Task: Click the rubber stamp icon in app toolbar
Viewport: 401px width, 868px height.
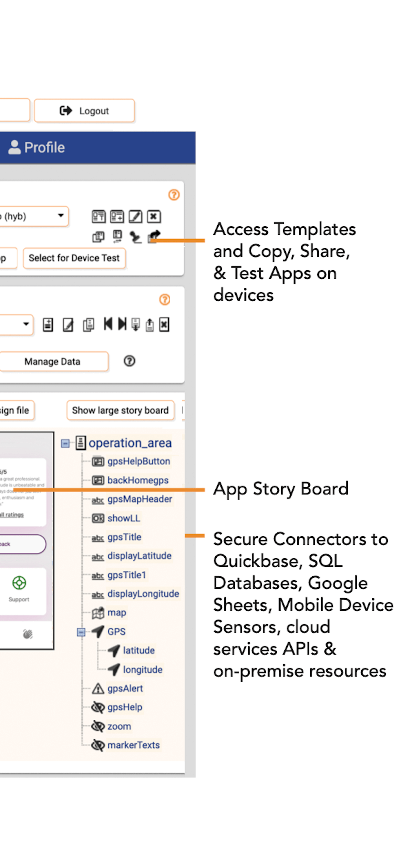Action: coord(136,237)
